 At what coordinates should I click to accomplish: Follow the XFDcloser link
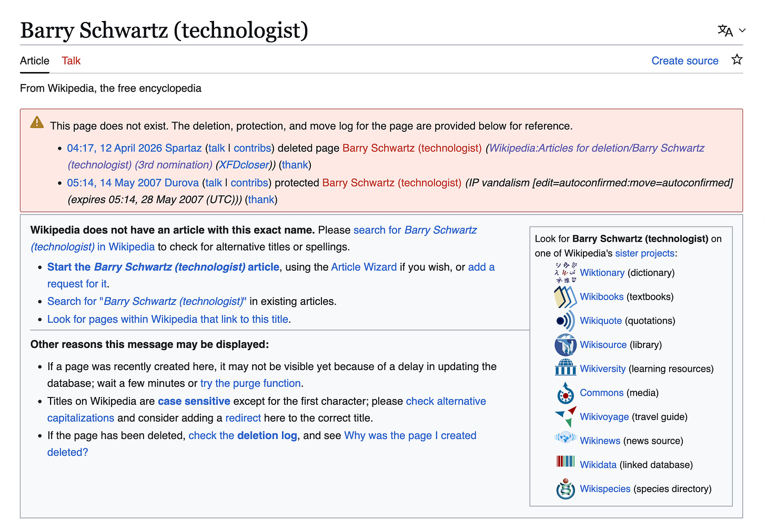pyautogui.click(x=244, y=165)
